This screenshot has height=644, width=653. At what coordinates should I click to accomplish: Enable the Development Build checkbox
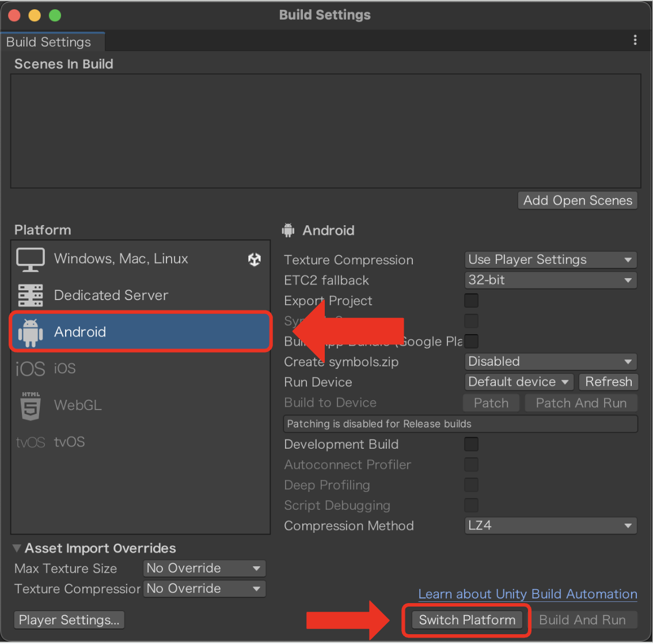click(x=471, y=444)
